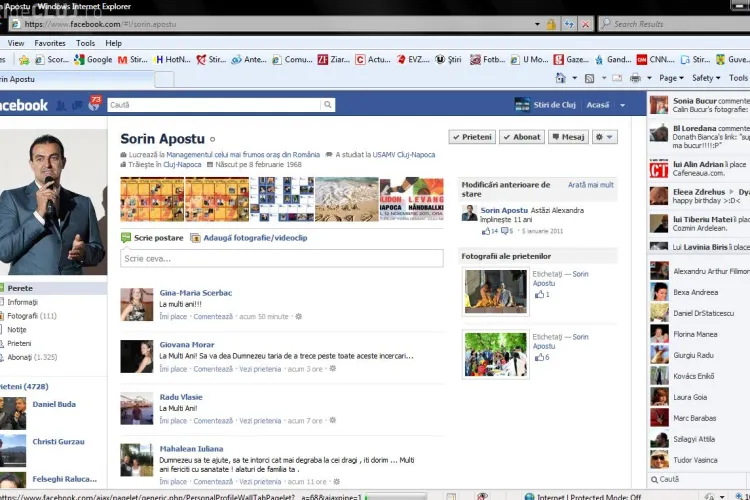Viewport: 750px width, 500px height.
Task: Click the Read mail icon in command bar
Action: tap(617, 78)
